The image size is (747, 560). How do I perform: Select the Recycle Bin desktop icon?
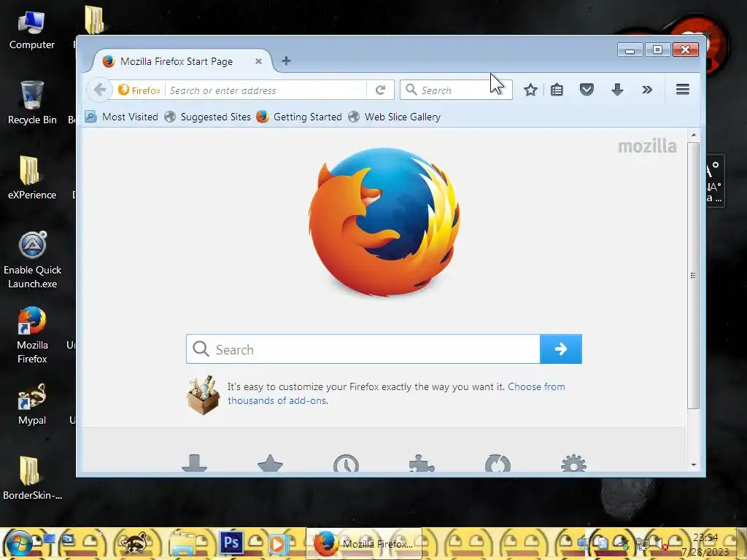click(32, 102)
